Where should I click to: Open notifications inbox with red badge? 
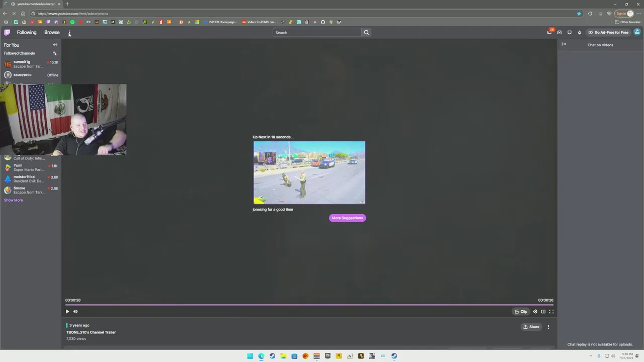point(549,32)
